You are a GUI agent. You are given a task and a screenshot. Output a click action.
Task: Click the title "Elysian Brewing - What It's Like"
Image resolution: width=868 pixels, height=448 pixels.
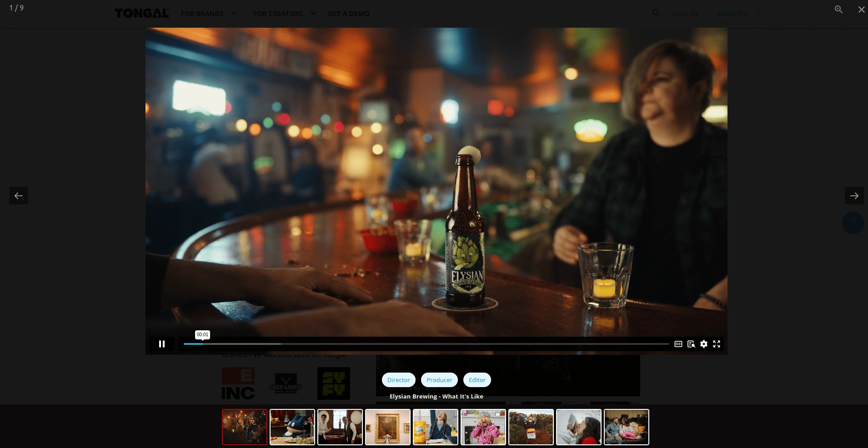pyautogui.click(x=437, y=396)
